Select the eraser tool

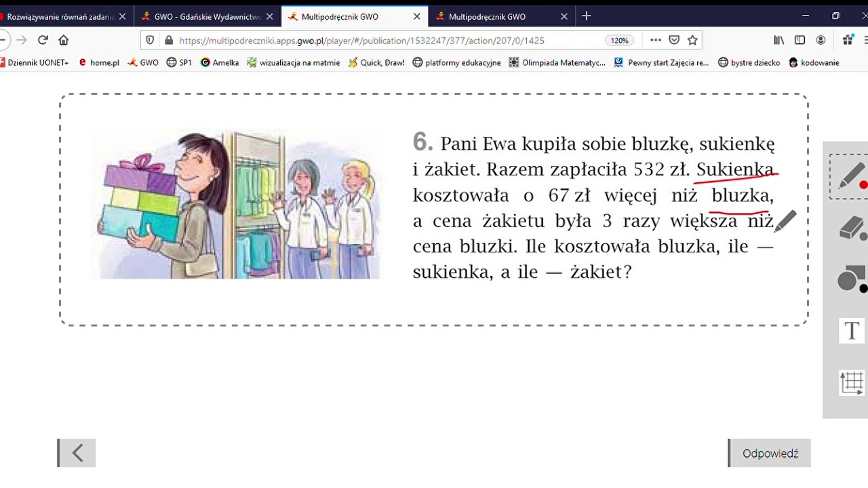(x=852, y=228)
